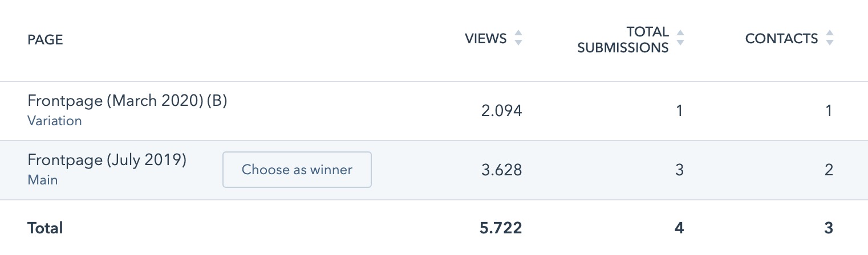Open Frontpage (March 2020) (B) page
Screen dimensions: 868x255
tap(127, 101)
